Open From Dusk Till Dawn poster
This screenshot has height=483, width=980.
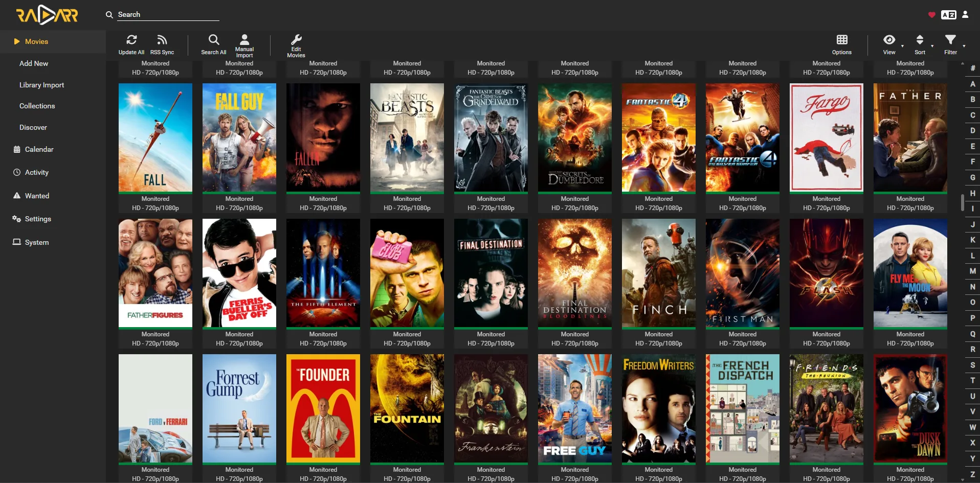910,408
